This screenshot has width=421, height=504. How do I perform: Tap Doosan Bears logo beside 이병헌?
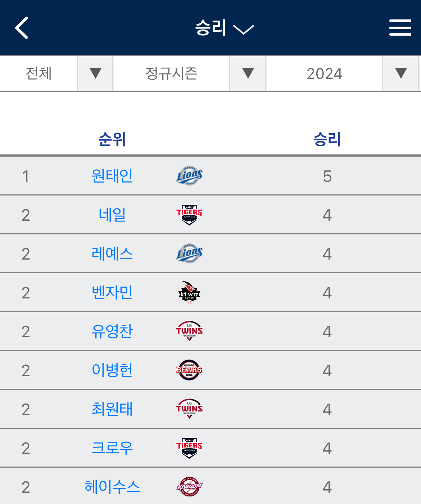pos(189,370)
